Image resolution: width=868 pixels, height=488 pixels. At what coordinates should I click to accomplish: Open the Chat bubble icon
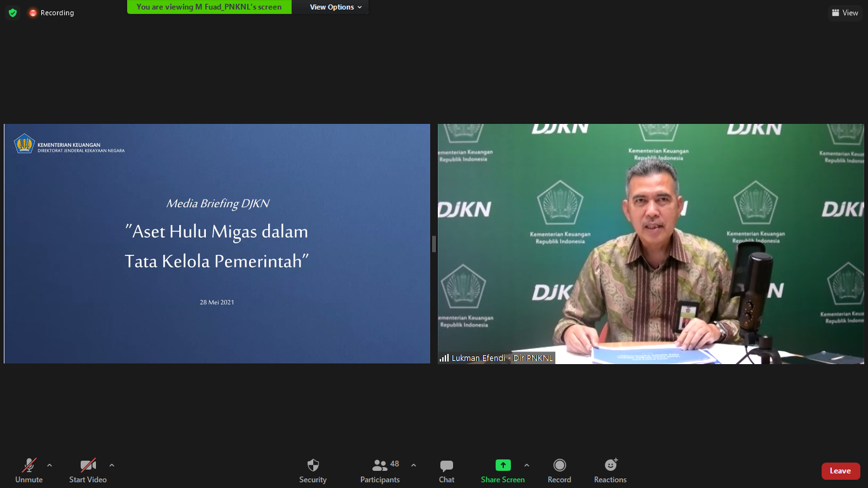click(x=446, y=466)
